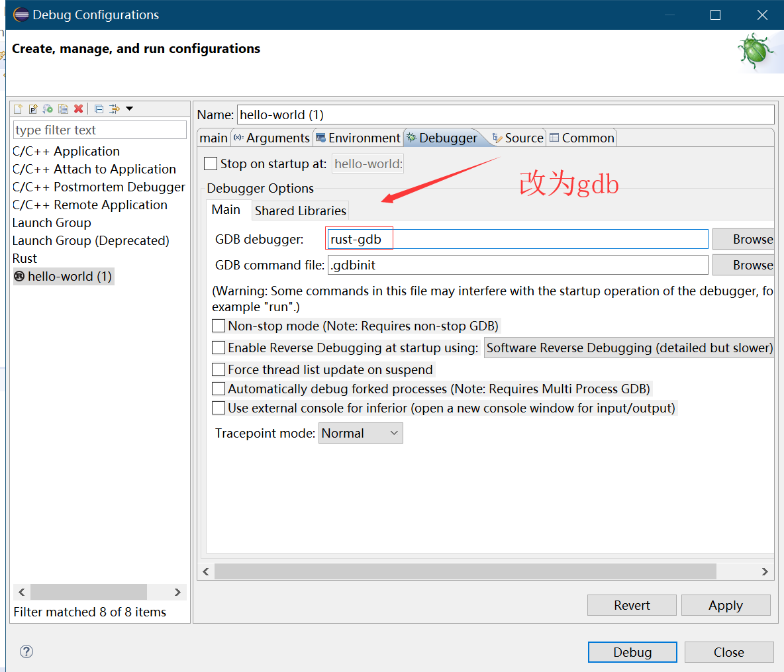The height and width of the screenshot is (672, 784).
Task: Click the New prototype configuration icon
Action: 32,109
